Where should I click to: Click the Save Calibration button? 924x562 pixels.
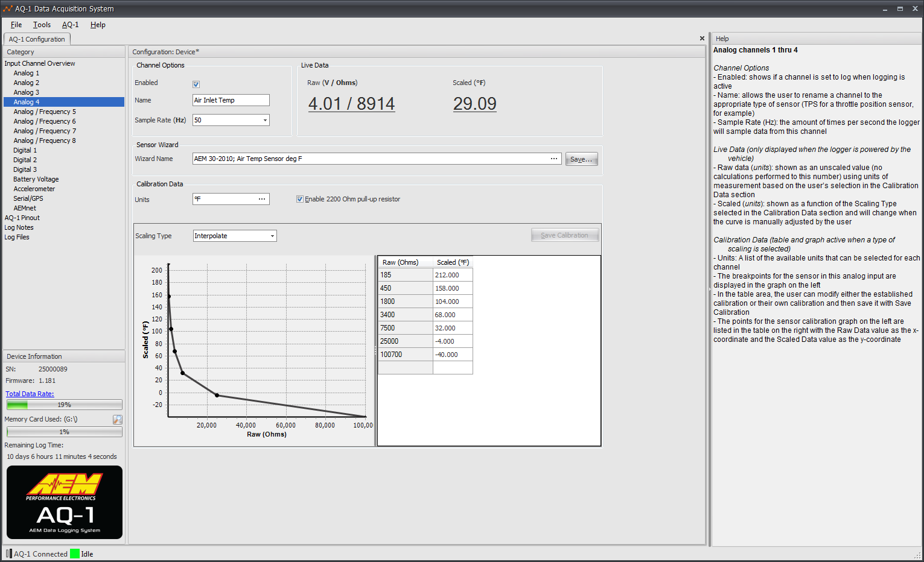pos(565,235)
